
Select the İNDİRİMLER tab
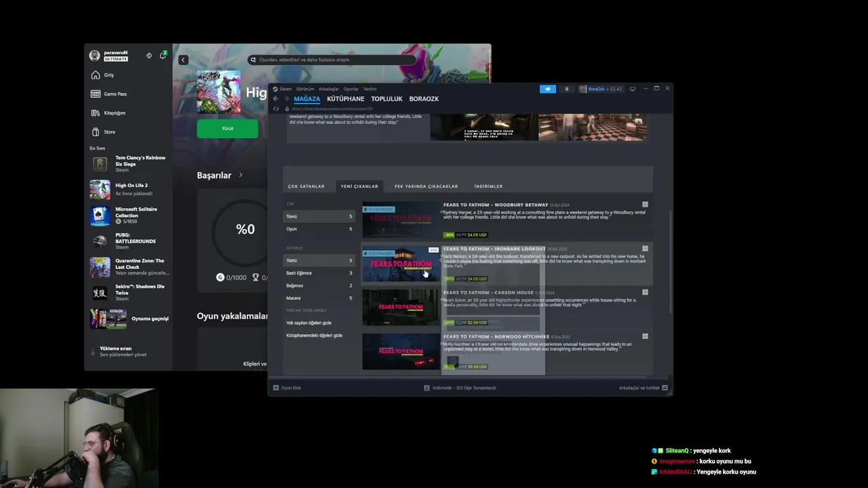tap(488, 186)
